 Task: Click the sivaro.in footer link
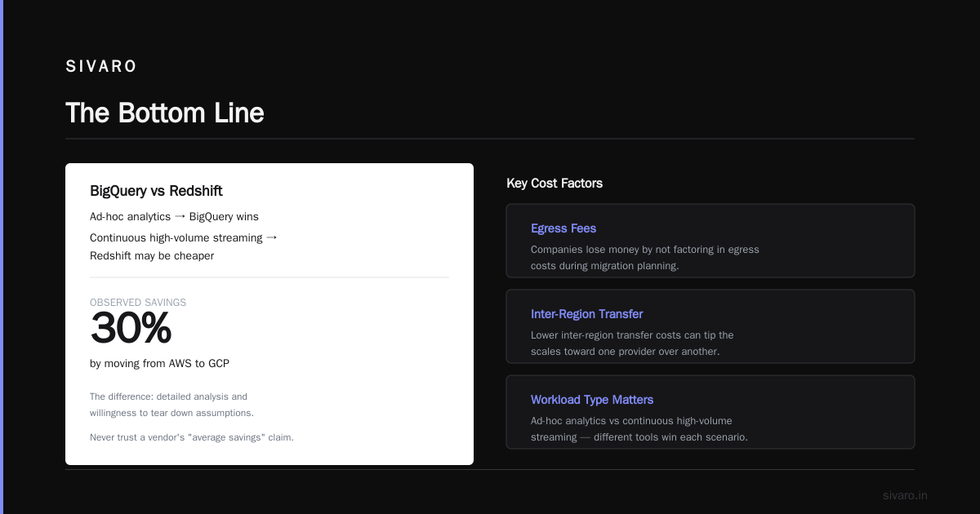905,495
